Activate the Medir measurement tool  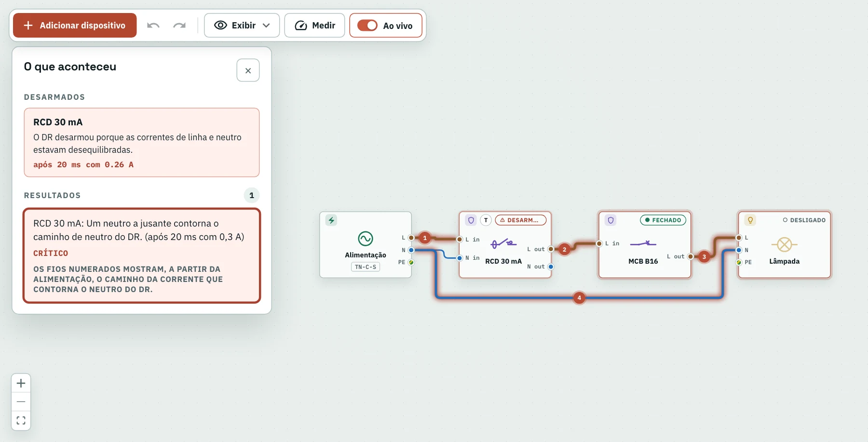coord(314,25)
